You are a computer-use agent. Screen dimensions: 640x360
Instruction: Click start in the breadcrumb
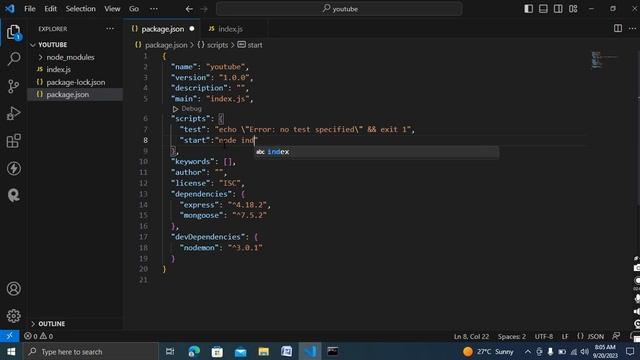[x=255, y=45]
